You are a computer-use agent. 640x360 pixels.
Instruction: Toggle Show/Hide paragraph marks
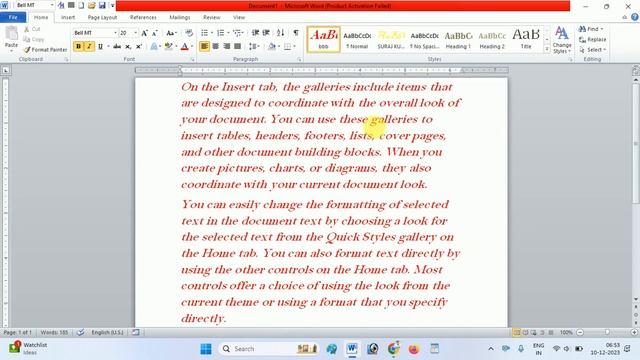pyautogui.click(x=296, y=33)
